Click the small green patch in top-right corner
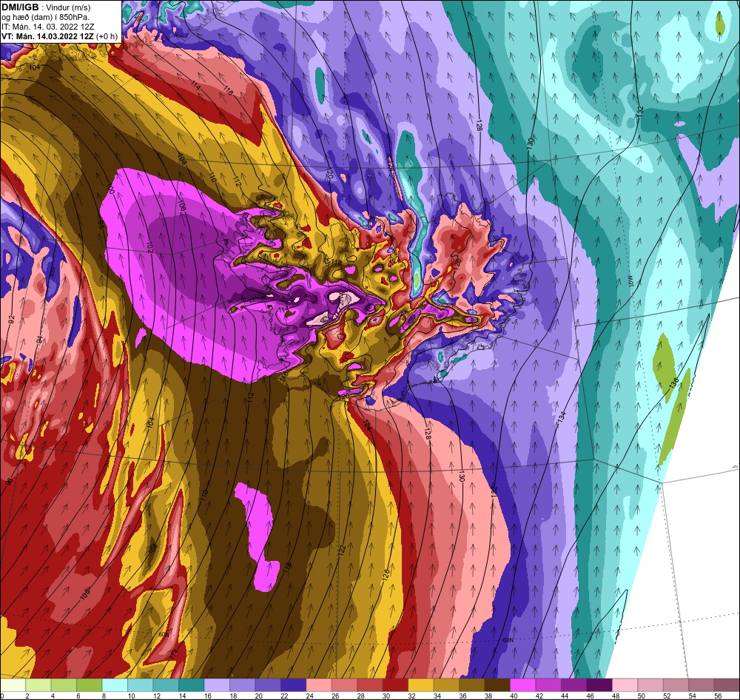This screenshot has height=700, width=740. tap(720, 22)
